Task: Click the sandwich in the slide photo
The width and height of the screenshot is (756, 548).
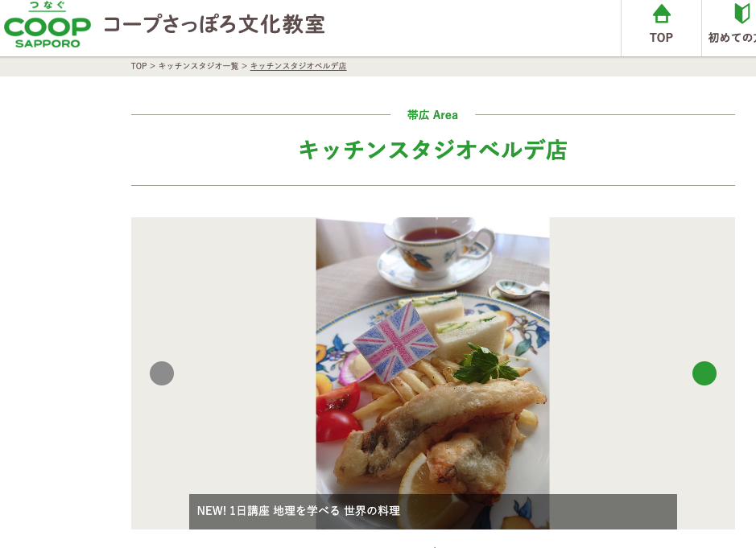Action: [453, 320]
